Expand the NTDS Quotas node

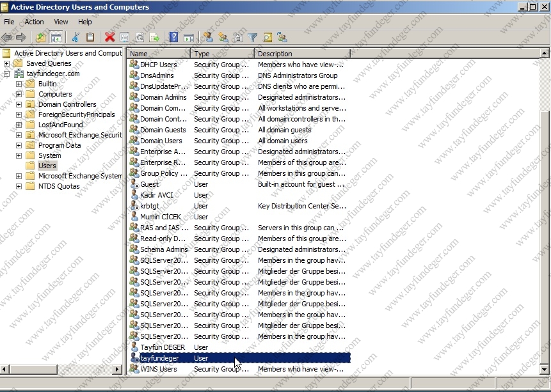19,186
